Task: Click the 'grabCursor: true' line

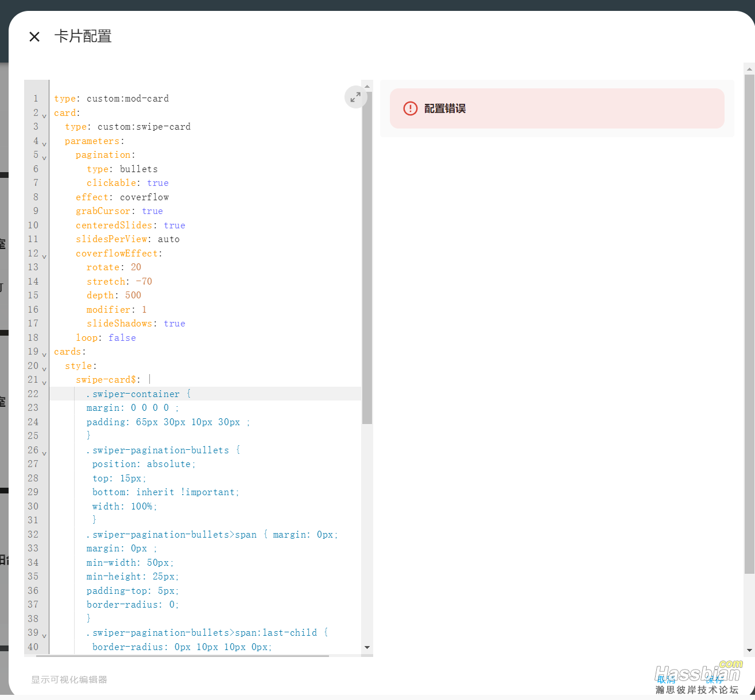Action: coord(119,211)
